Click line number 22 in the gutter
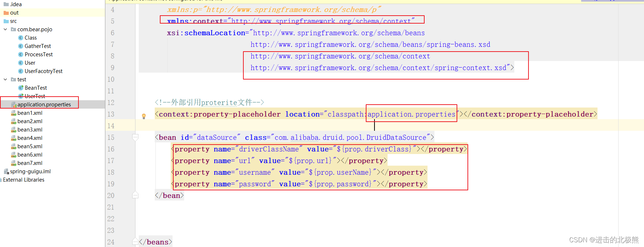The width and height of the screenshot is (644, 247). click(111, 219)
